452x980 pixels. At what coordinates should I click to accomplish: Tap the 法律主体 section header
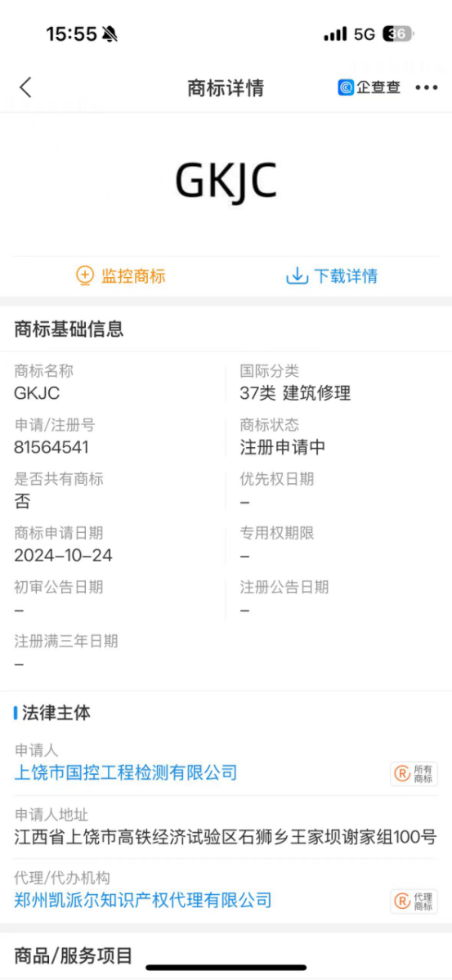point(56,713)
